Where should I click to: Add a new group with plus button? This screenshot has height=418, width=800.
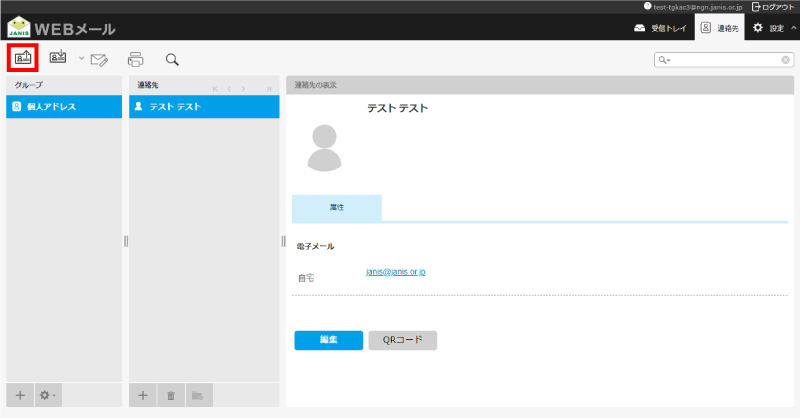pyautogui.click(x=20, y=395)
